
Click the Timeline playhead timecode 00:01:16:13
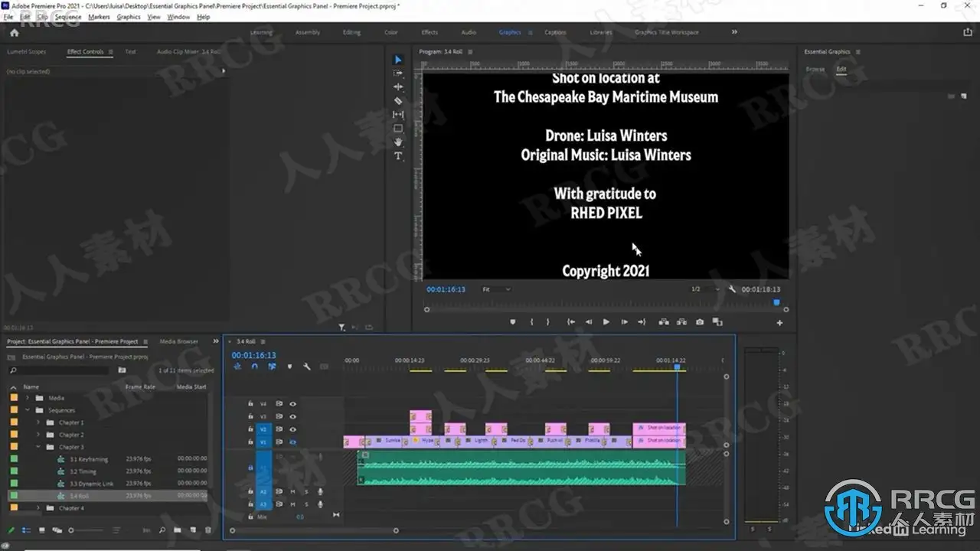253,355
